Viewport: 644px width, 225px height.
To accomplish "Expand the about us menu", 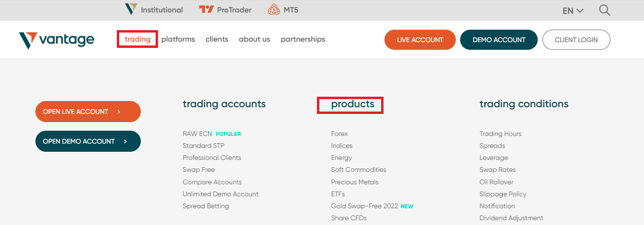I will 254,39.
